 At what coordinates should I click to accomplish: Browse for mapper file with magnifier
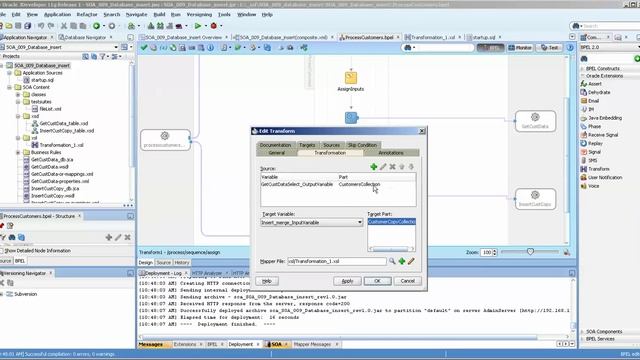(x=392, y=261)
